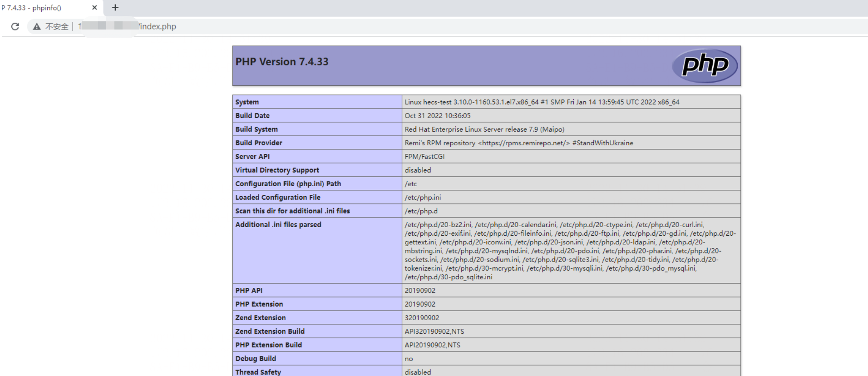The image size is (868, 376).
Task: Click the Thread Safety disabled value
Action: point(418,372)
